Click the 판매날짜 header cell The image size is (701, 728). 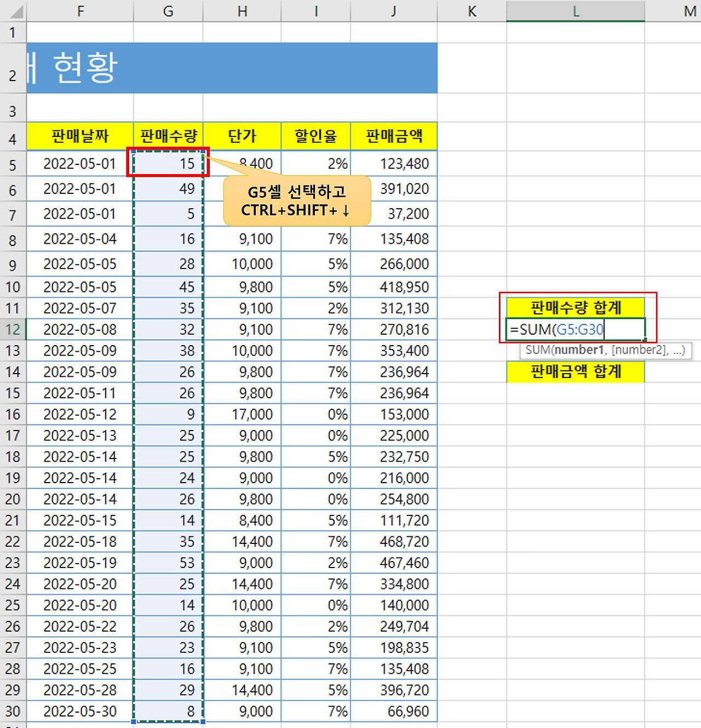pos(80,136)
